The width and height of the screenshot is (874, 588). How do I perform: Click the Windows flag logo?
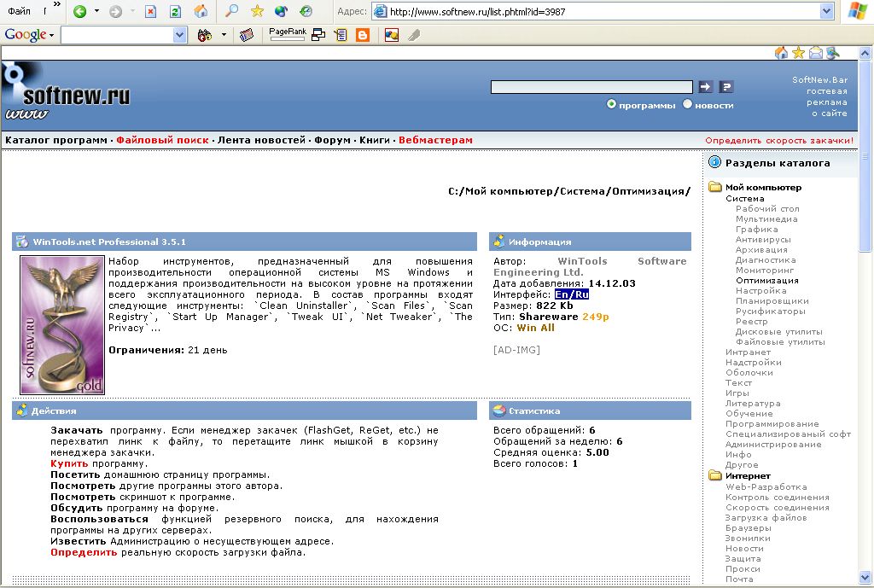pyautogui.click(x=857, y=11)
